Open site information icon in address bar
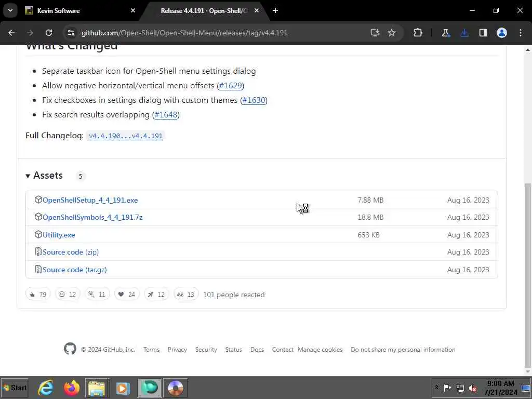 point(71,33)
